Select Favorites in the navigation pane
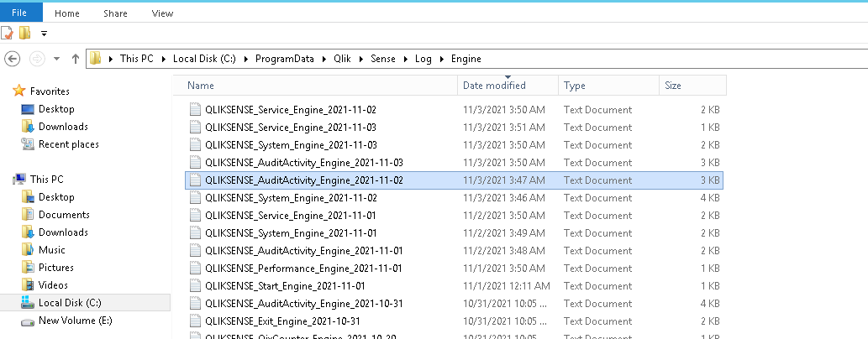This screenshot has height=339, width=868. [50, 91]
